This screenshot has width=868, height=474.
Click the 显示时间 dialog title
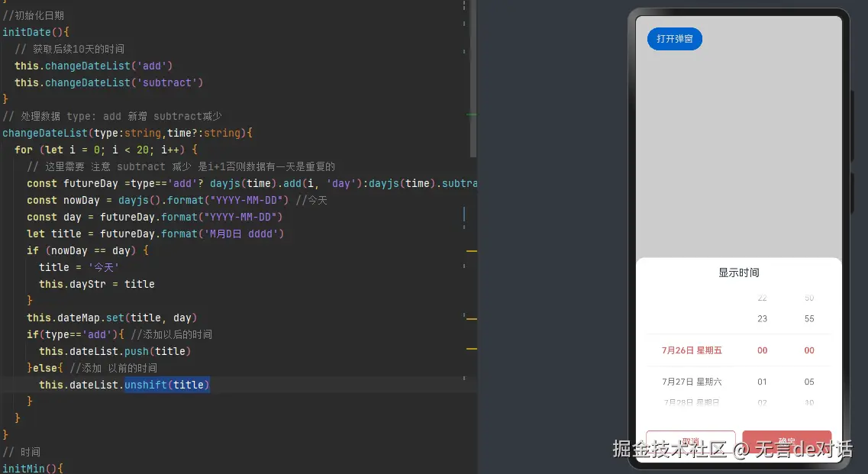click(738, 272)
